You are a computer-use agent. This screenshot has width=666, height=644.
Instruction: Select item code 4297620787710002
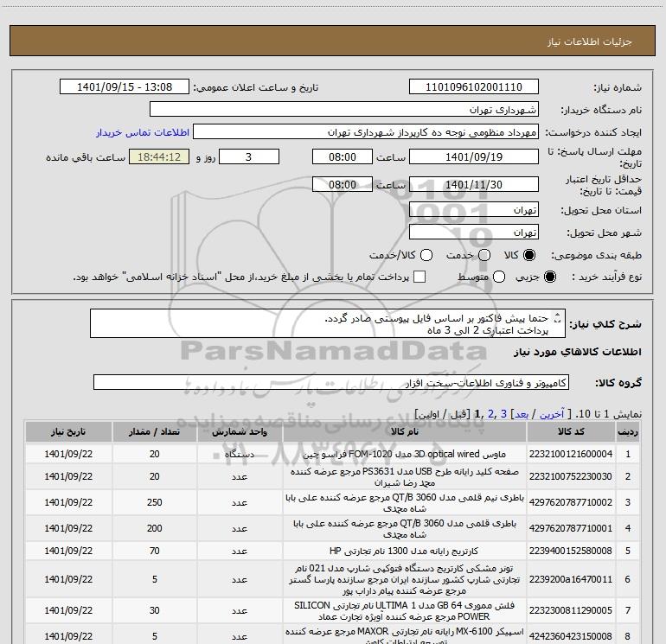(571, 502)
